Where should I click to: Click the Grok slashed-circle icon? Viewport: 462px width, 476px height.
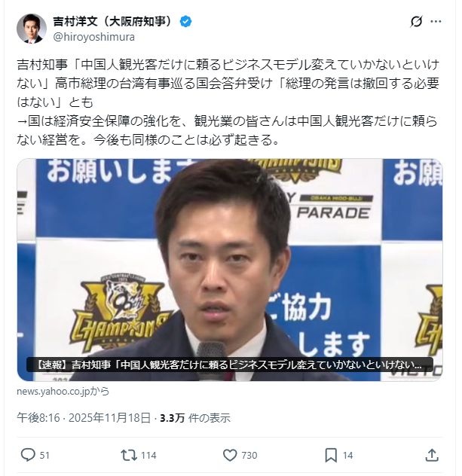pyautogui.click(x=416, y=22)
